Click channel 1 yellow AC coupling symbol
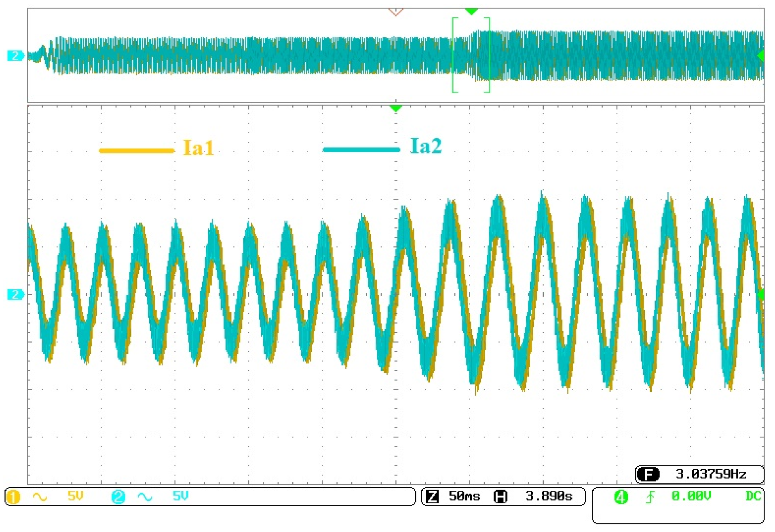The width and height of the screenshot is (775, 532). click(40, 496)
